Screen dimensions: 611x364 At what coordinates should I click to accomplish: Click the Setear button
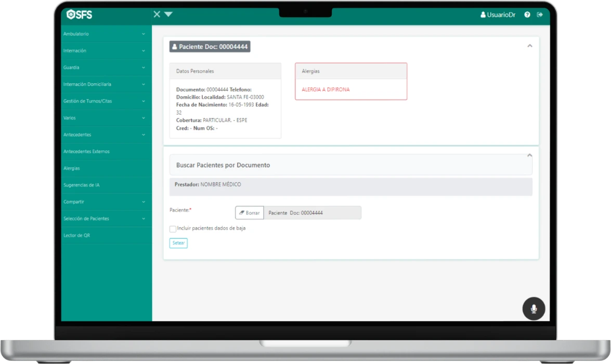point(178,243)
